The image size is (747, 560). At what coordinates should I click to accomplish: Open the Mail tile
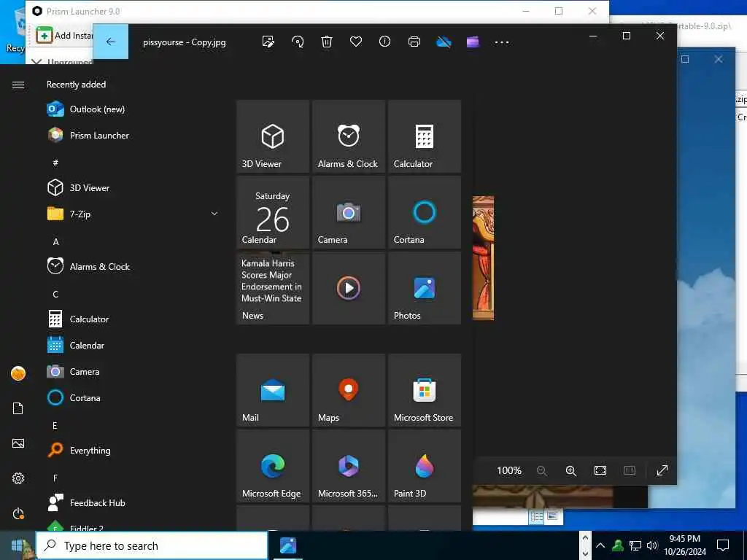273,390
